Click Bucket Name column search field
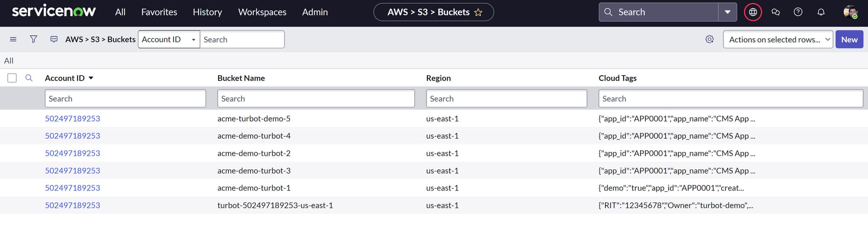The height and width of the screenshot is (246, 868). [x=316, y=98]
